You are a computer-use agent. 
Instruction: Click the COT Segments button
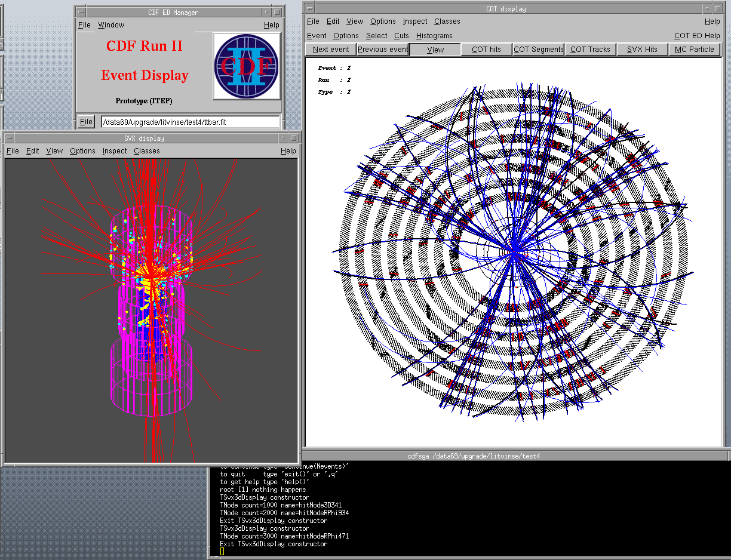point(539,50)
